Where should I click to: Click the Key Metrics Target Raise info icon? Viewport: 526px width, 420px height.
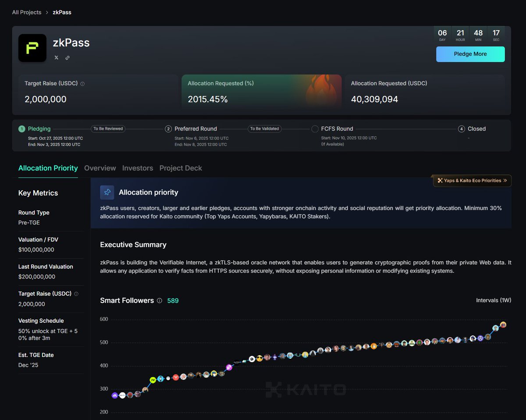77,294
